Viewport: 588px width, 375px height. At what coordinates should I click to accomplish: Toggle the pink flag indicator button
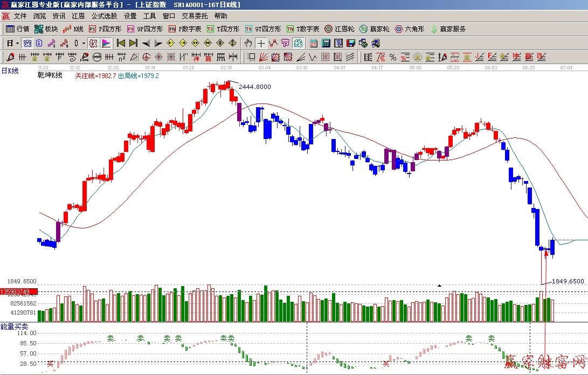point(106,43)
